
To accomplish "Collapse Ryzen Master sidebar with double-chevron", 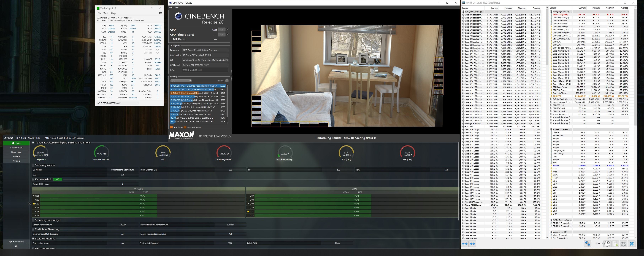I will point(29,204).
